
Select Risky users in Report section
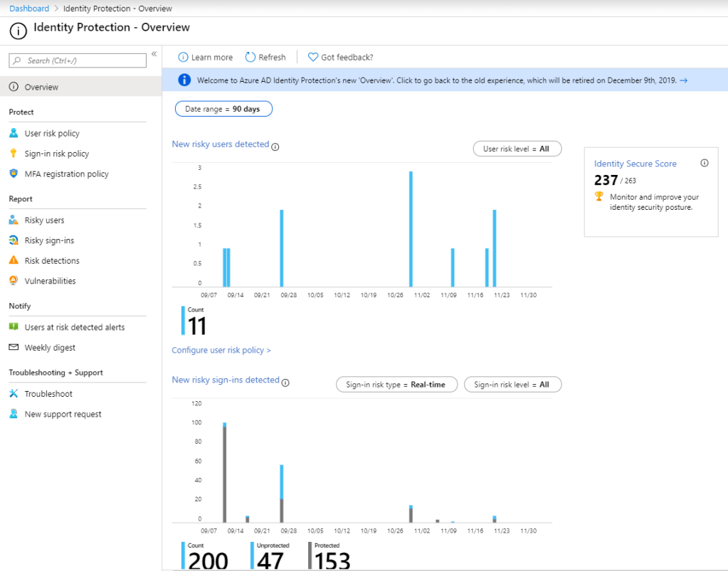[x=44, y=220]
